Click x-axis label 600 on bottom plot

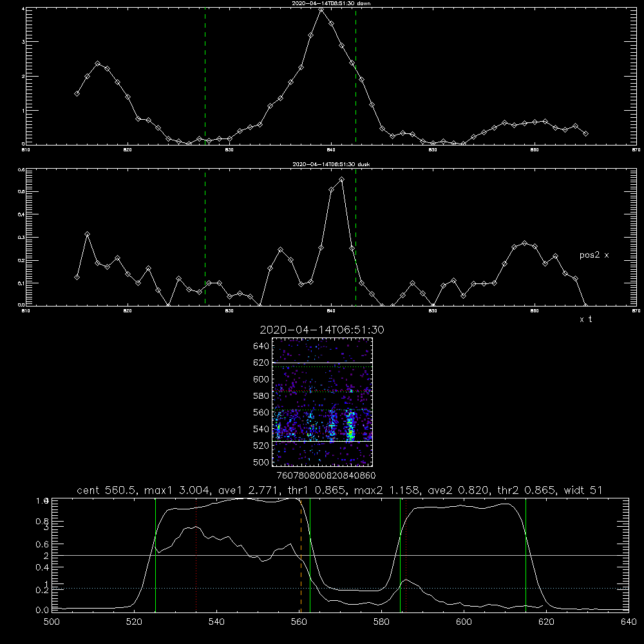click(464, 622)
